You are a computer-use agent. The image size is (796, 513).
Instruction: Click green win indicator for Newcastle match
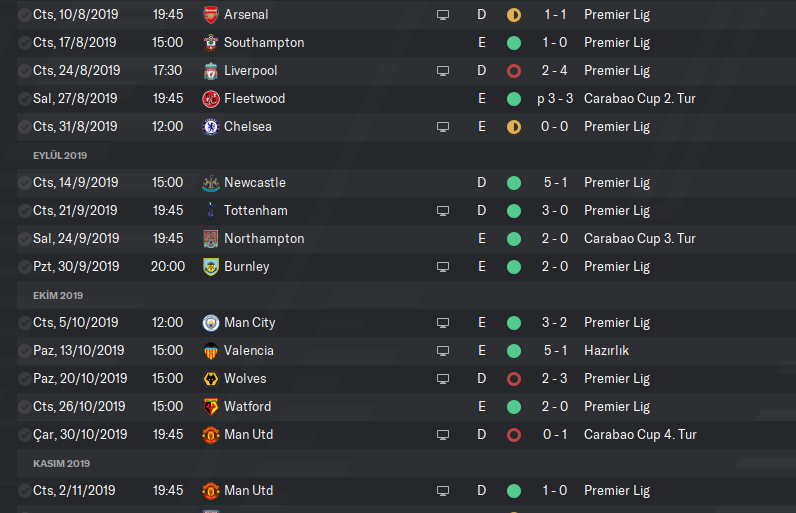pyautogui.click(x=514, y=183)
